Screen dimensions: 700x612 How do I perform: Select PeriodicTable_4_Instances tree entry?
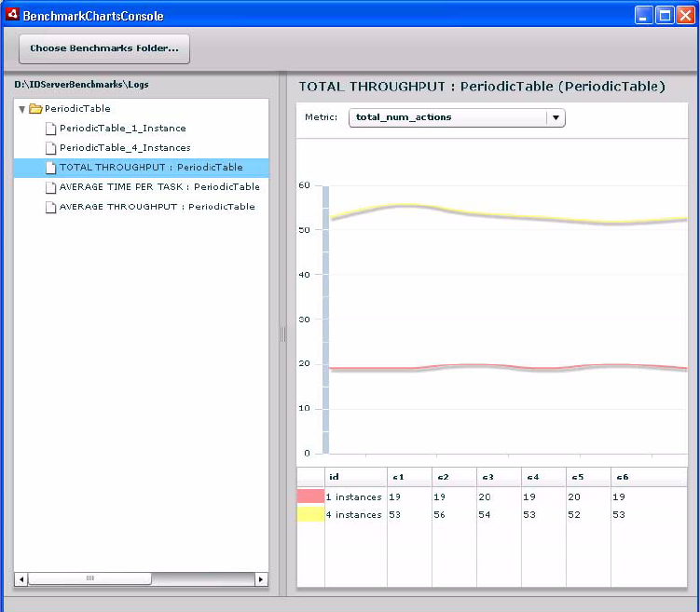coord(125,148)
